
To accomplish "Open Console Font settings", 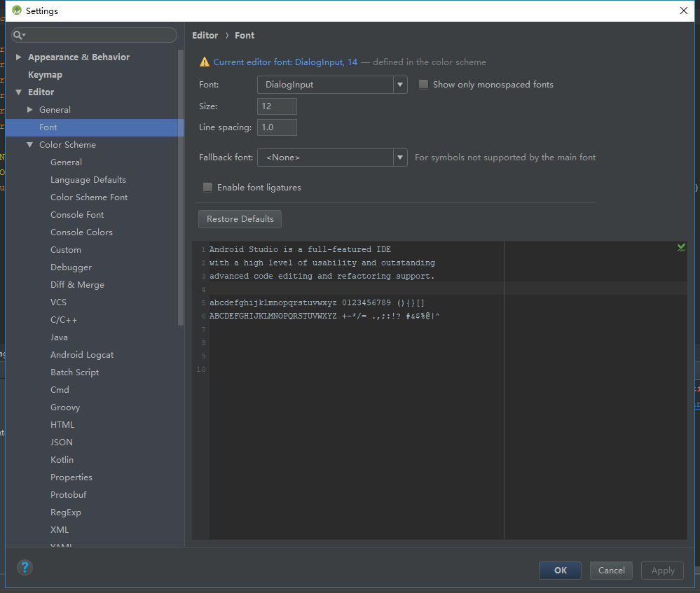I will pyautogui.click(x=77, y=215).
